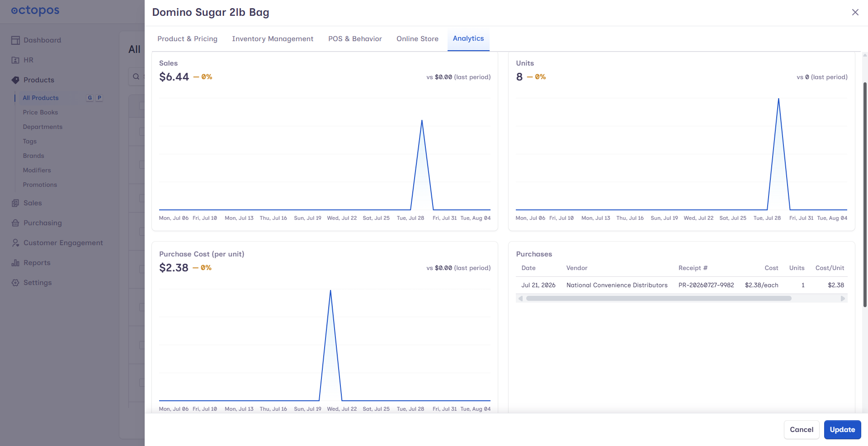Go to Departments in sidebar
This screenshot has width=868, height=446.
click(x=42, y=127)
